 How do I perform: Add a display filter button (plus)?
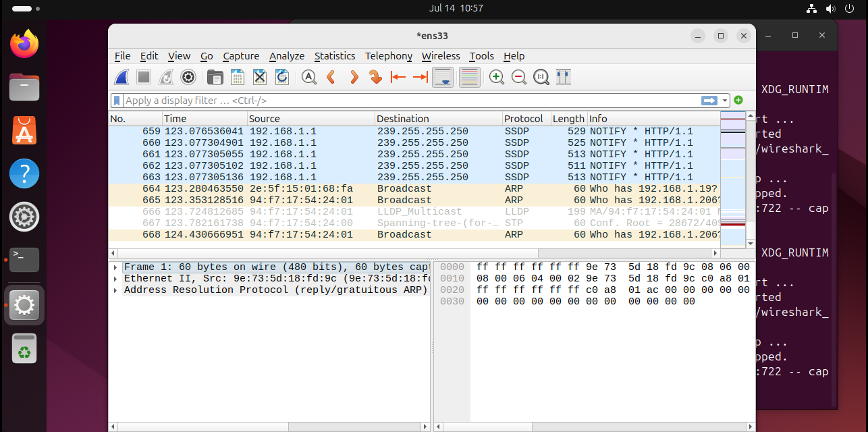point(738,101)
